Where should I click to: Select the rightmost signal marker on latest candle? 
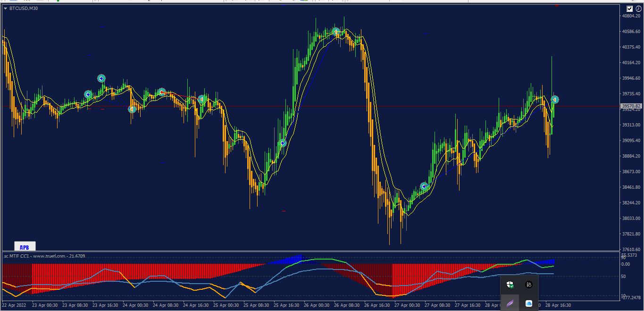click(x=555, y=100)
